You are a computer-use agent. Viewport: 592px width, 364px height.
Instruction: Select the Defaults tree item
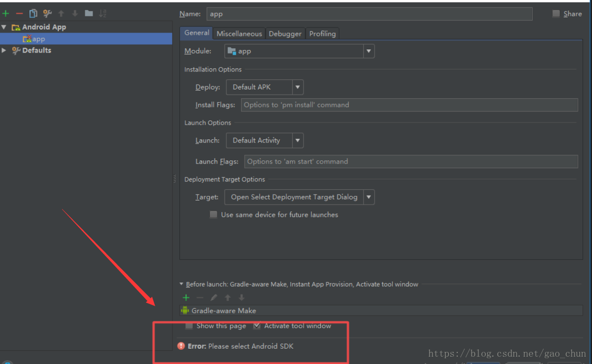coord(36,50)
